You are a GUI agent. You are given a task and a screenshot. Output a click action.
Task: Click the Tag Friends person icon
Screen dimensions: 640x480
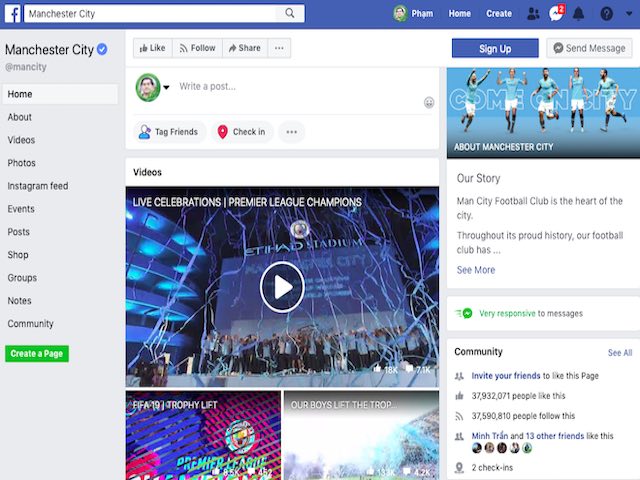coord(144,132)
